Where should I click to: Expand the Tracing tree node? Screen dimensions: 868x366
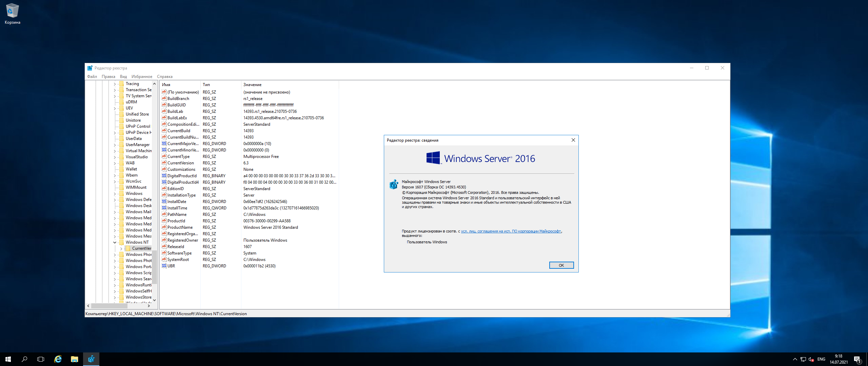point(115,84)
